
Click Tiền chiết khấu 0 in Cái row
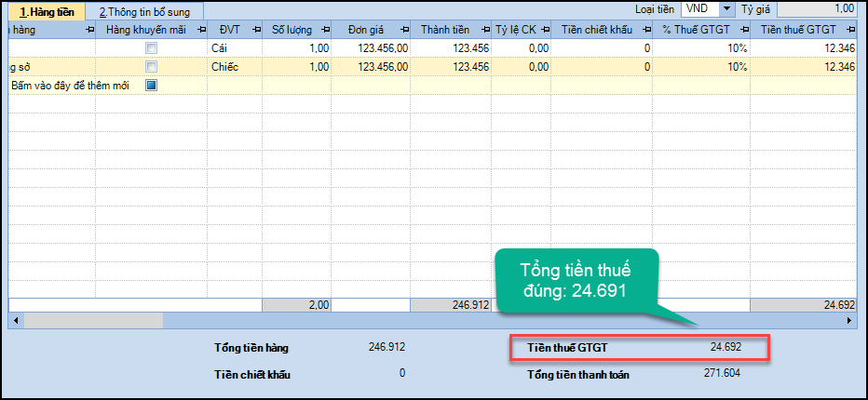tap(602, 48)
